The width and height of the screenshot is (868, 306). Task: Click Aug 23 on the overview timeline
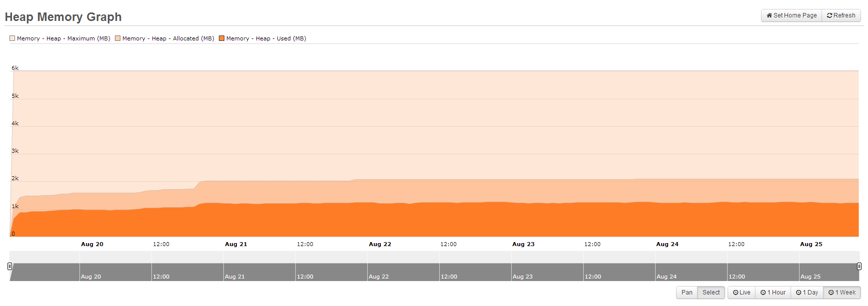pyautogui.click(x=523, y=277)
